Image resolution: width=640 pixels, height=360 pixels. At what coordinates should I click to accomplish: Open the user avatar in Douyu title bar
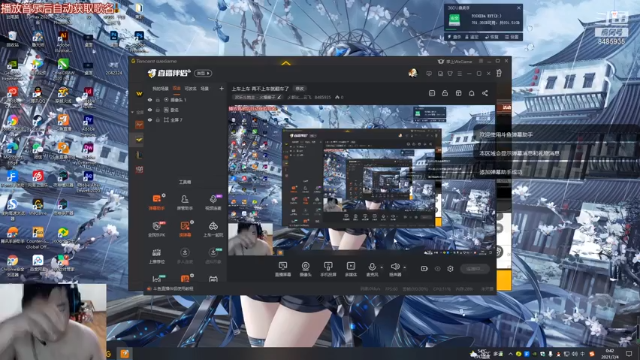tap(413, 73)
